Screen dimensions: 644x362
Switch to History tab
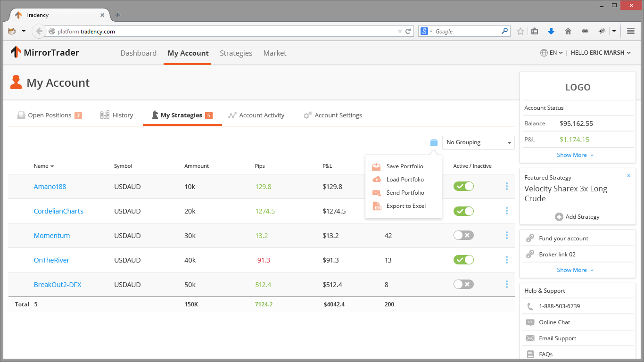(117, 115)
